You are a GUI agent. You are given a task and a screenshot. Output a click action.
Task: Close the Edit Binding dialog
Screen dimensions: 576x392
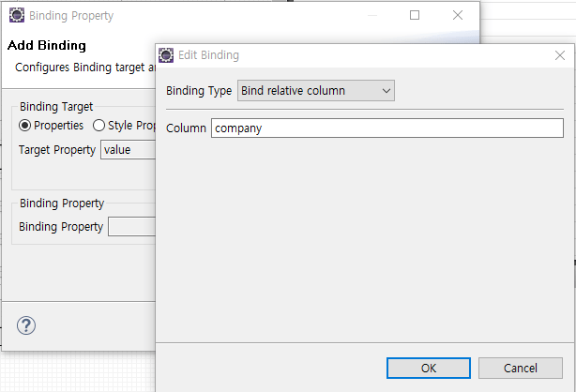[x=560, y=55]
